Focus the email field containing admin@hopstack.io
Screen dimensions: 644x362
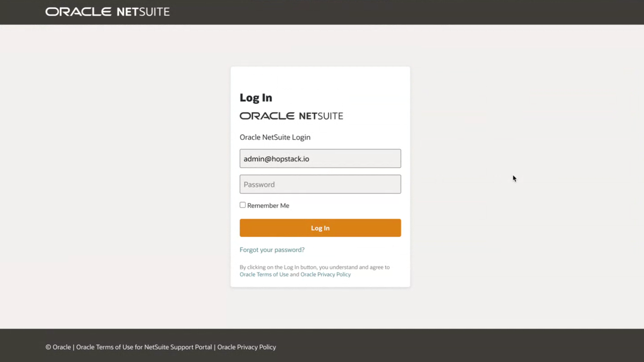(320, 159)
